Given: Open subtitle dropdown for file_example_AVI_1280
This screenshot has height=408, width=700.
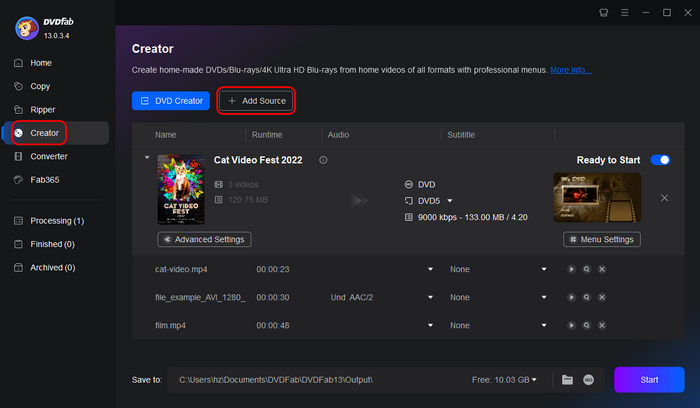Looking at the screenshot, I should 544,297.
